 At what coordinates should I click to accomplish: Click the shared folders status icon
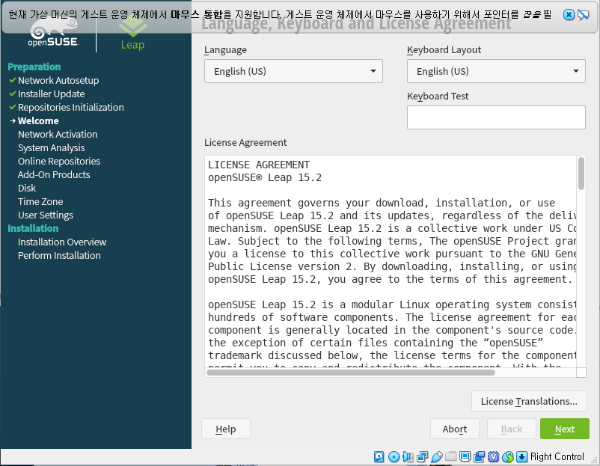(451, 456)
